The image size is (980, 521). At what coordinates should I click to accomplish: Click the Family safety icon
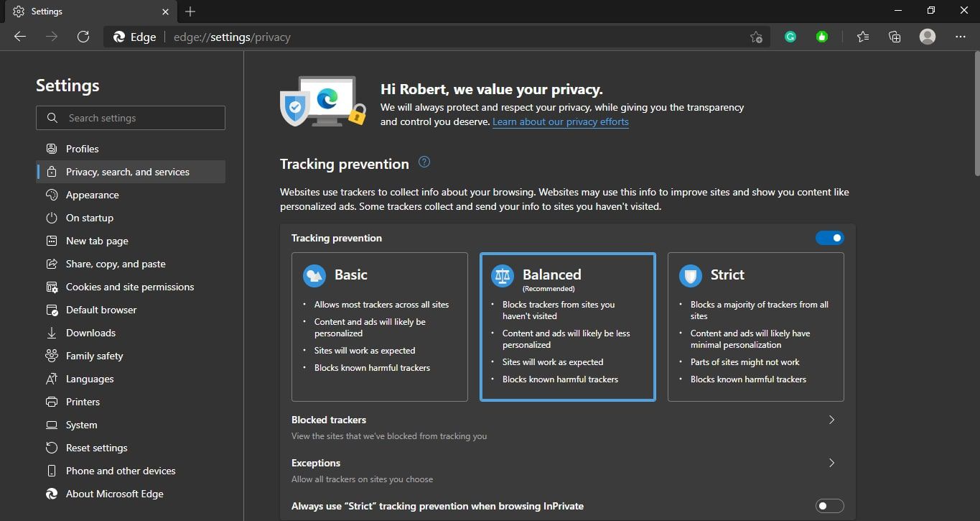click(52, 356)
